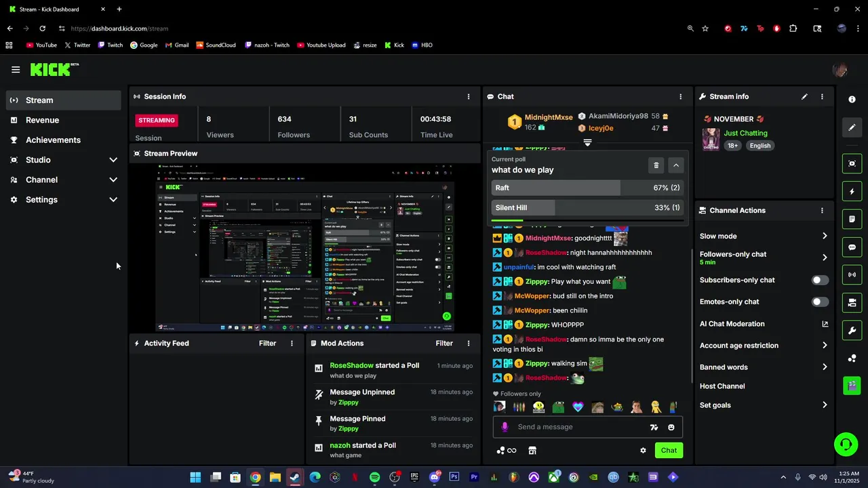Viewport: 868px width, 488px height.
Task: Click the wrench icon in right sidebar
Action: [852, 330]
